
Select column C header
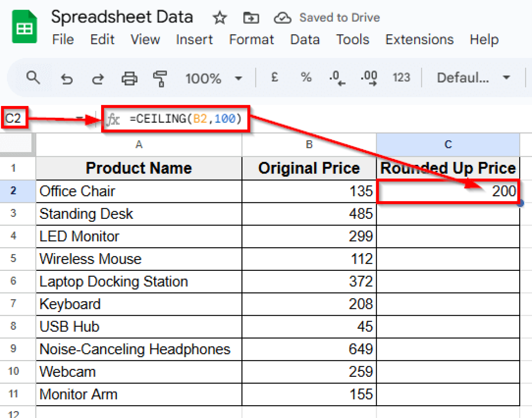448,144
